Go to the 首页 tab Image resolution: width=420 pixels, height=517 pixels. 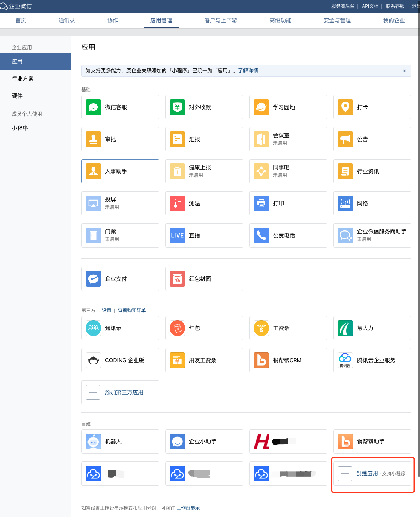[x=21, y=20]
